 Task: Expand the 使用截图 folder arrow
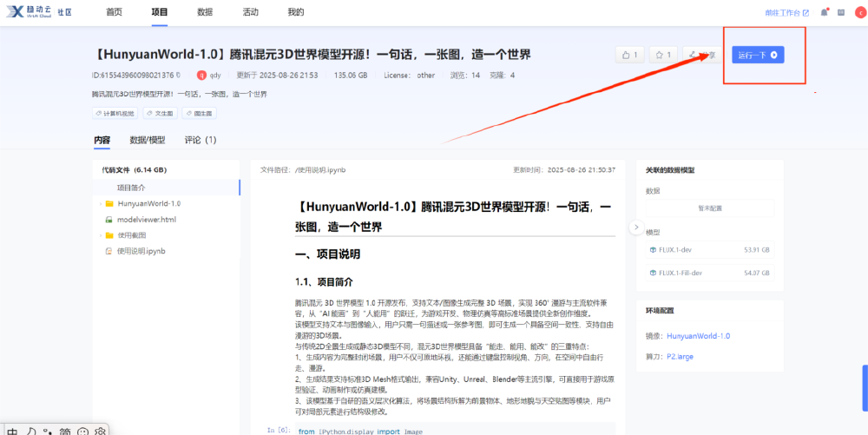coord(100,235)
